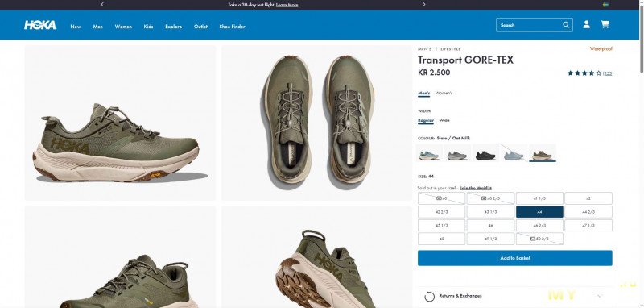Viewport: 644px width, 308px height.
Task: Go to previous promo banner message
Action: [x=102, y=5]
